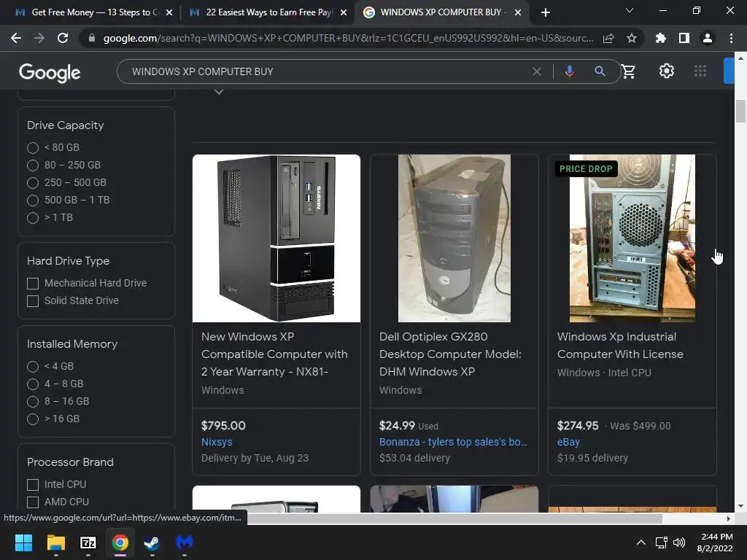Open Chrome three-dot menu

click(731, 38)
